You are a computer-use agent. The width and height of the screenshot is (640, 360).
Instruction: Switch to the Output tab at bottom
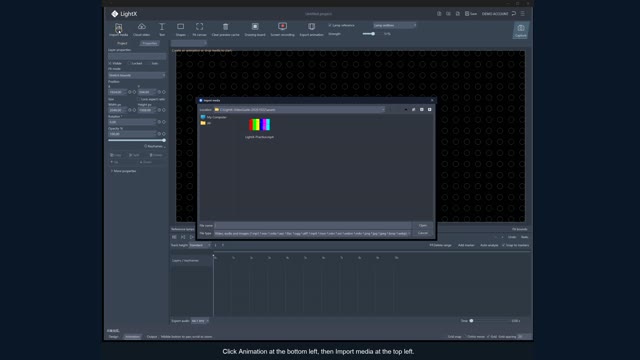pos(152,337)
